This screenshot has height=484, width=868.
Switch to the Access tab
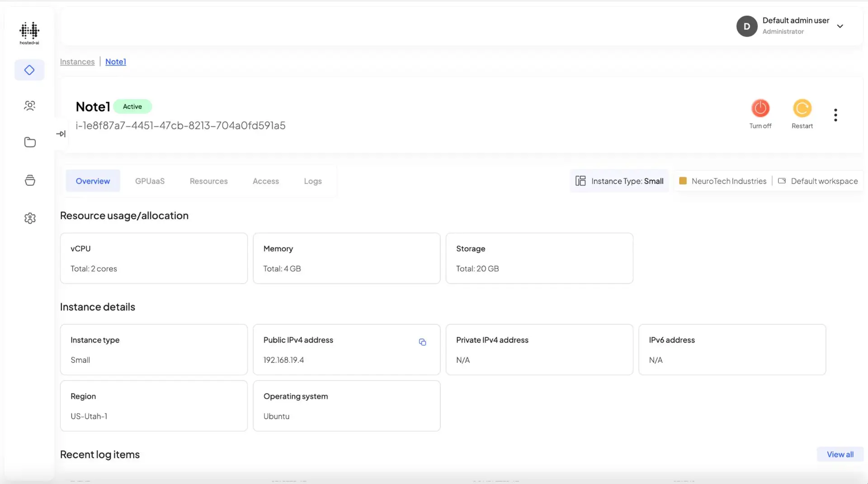click(x=265, y=181)
